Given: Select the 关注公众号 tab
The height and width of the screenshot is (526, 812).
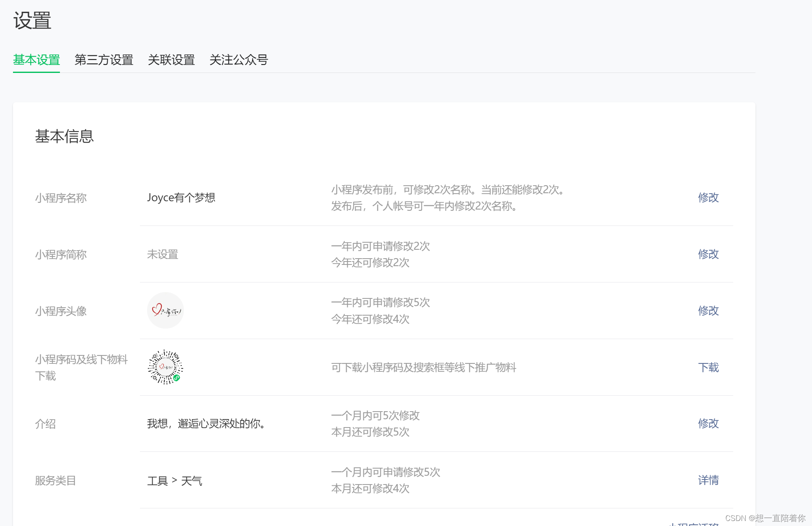Looking at the screenshot, I should [x=238, y=60].
